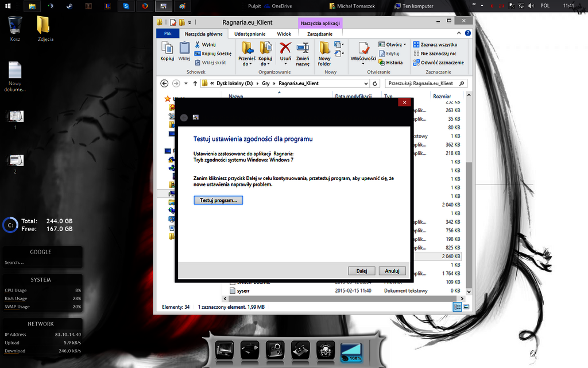Switch to Udostępnianie tab

[250, 34]
